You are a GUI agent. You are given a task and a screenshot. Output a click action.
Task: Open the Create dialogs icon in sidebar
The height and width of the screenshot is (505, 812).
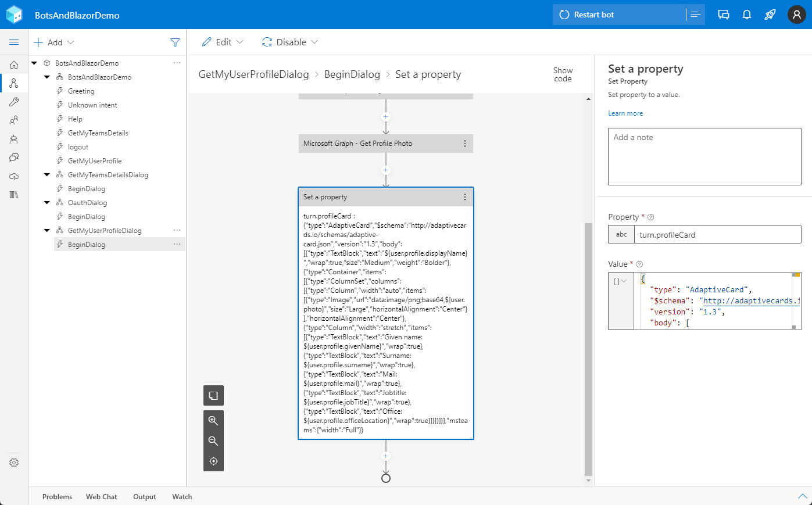14,83
